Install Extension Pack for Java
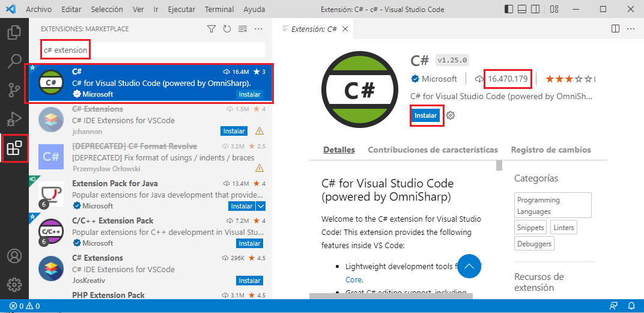Viewport: 644px width, 313px height. (x=241, y=206)
